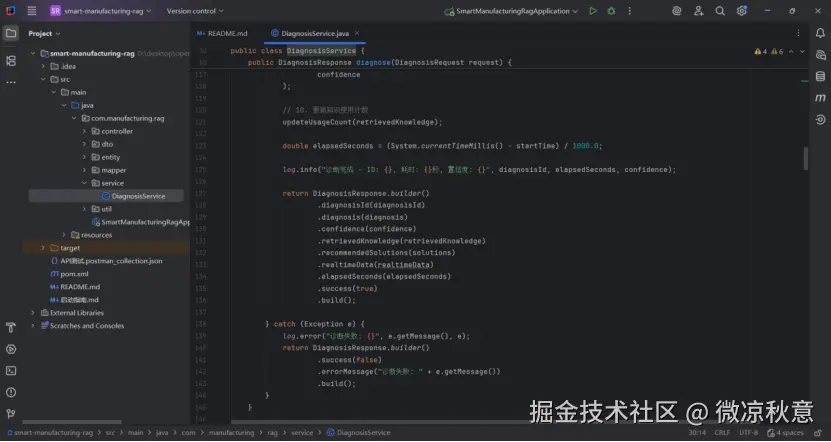Open the Structure tool window icon
The height and width of the screenshot is (442, 831).
pos(11,61)
